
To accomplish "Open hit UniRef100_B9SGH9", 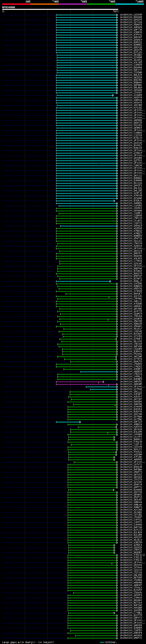I will click(131, 17).
